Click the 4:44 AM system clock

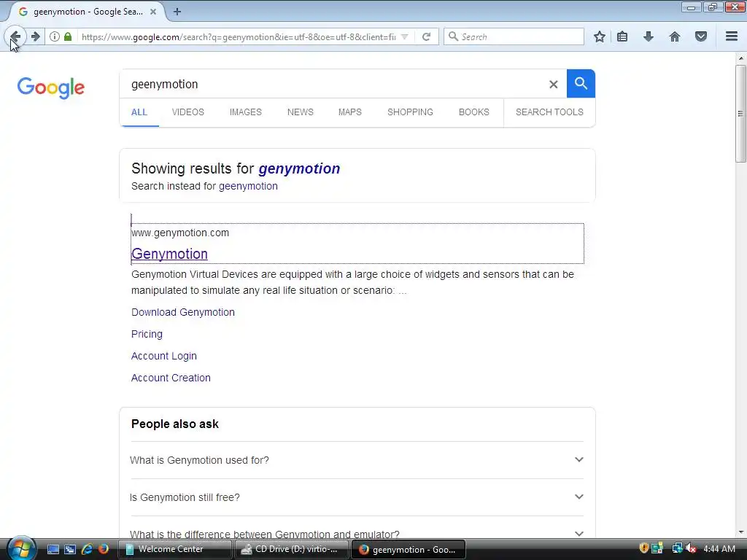[x=719, y=549]
